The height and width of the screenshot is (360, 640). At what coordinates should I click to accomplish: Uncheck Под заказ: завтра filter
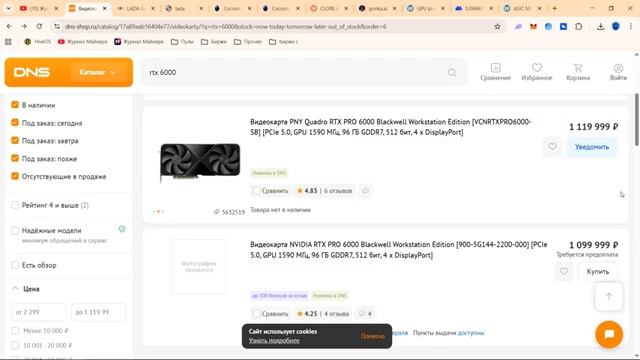point(15,140)
